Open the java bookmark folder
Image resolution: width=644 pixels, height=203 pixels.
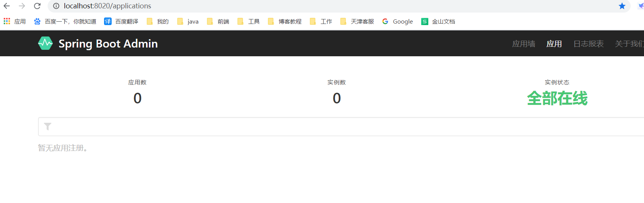(x=188, y=22)
